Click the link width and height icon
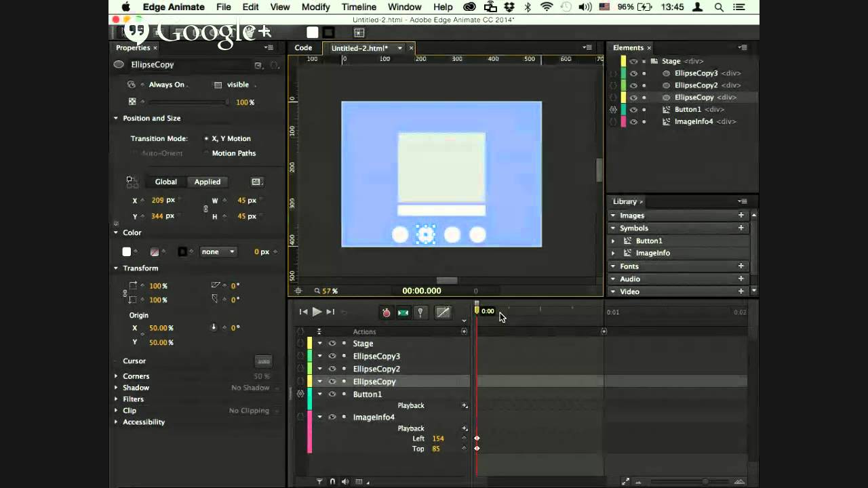The height and width of the screenshot is (488, 868). (206, 209)
